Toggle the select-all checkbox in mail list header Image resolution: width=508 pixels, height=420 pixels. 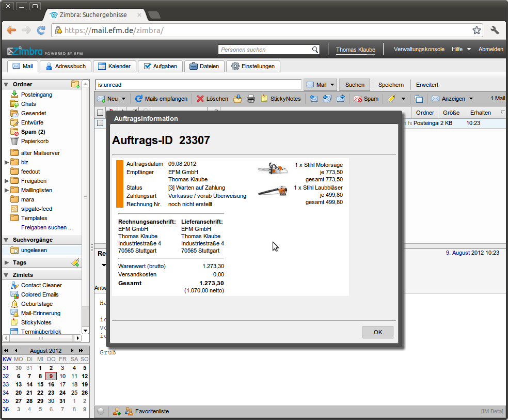pyautogui.click(x=100, y=113)
